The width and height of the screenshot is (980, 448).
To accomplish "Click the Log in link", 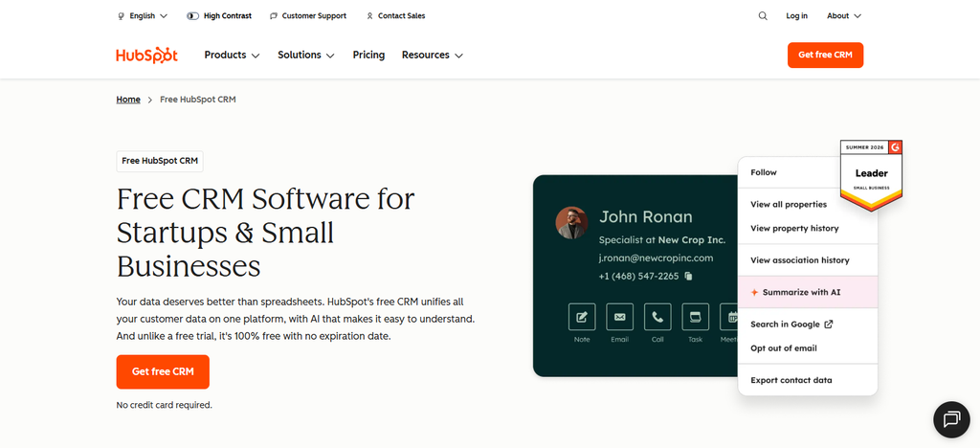I will [x=796, y=16].
